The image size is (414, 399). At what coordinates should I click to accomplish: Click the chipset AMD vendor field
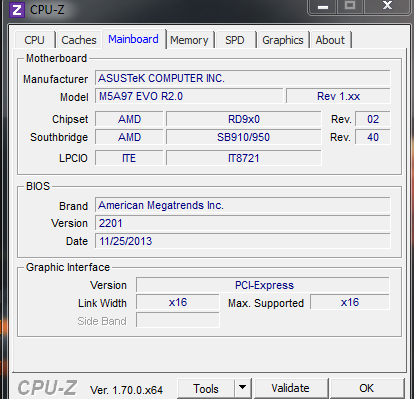coord(129,119)
